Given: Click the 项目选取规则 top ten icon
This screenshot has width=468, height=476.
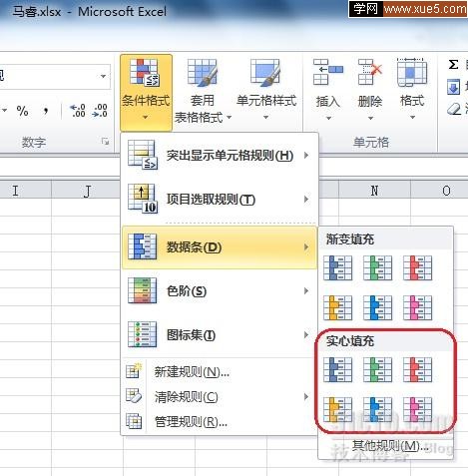Looking at the screenshot, I should (x=143, y=199).
